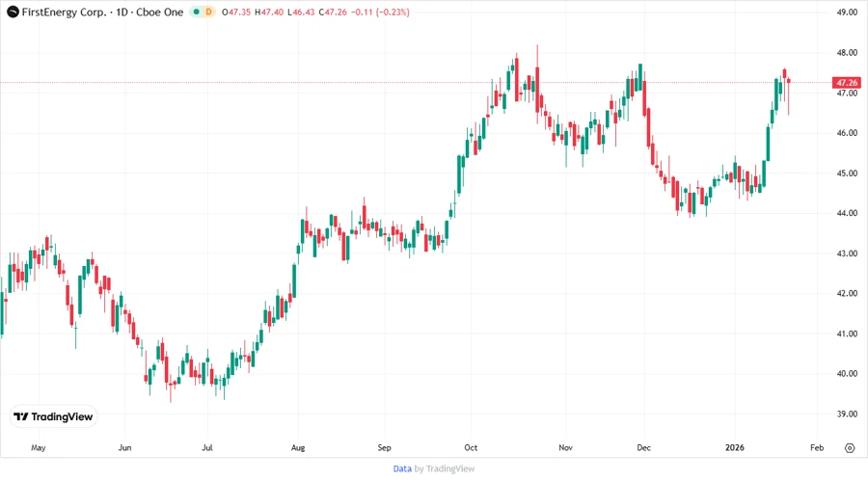Click the red 47.26 current price label
Viewport: 868px width, 480px height.
[x=847, y=82]
